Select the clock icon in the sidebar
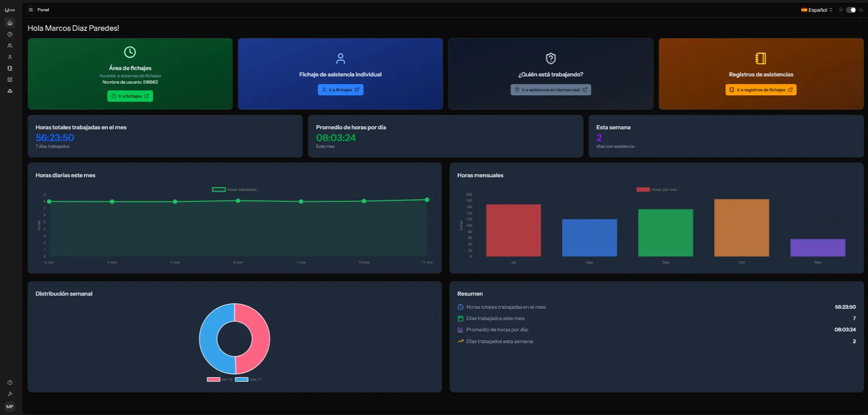The height and width of the screenshot is (415, 868). point(10,34)
